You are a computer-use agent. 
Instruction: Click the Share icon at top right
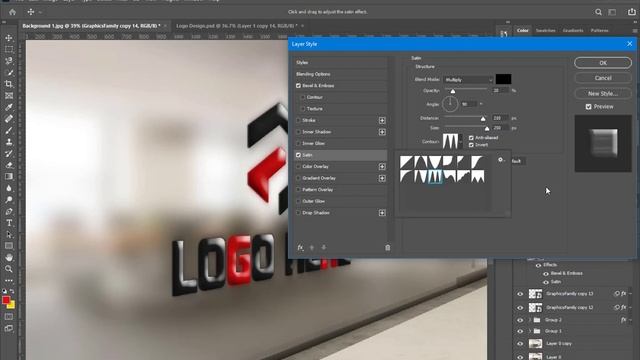(631, 12)
